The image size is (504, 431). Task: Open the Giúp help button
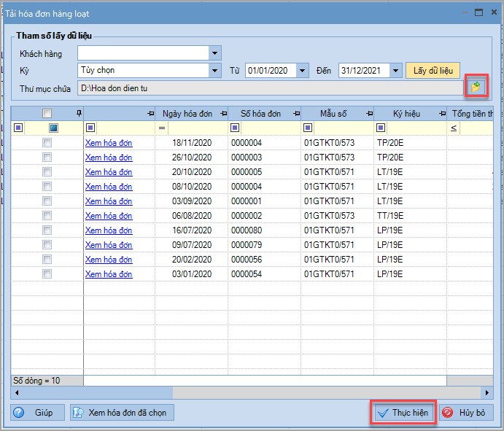[x=38, y=412]
